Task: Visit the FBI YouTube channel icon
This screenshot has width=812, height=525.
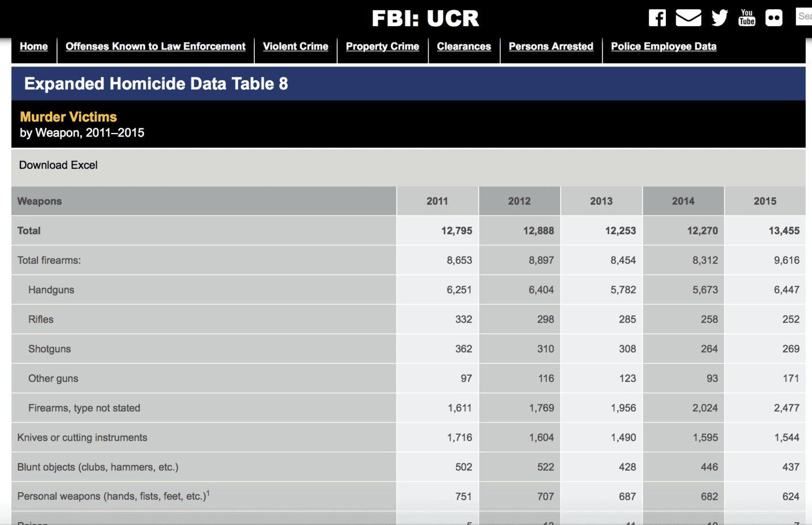Action: pyautogui.click(x=747, y=18)
